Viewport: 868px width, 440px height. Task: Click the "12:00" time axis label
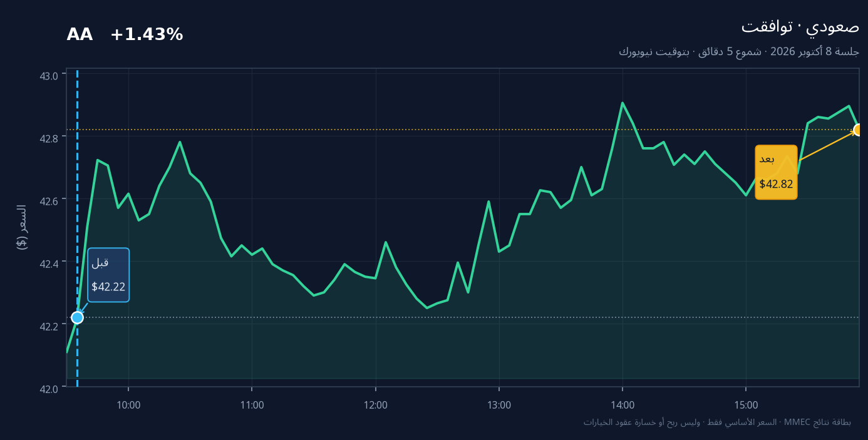(376, 405)
